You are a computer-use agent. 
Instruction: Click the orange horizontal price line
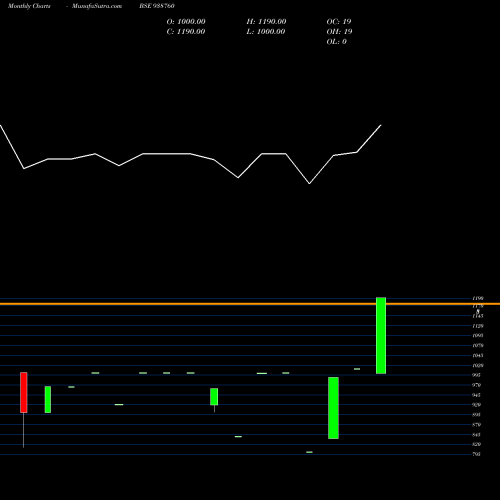click(250, 304)
